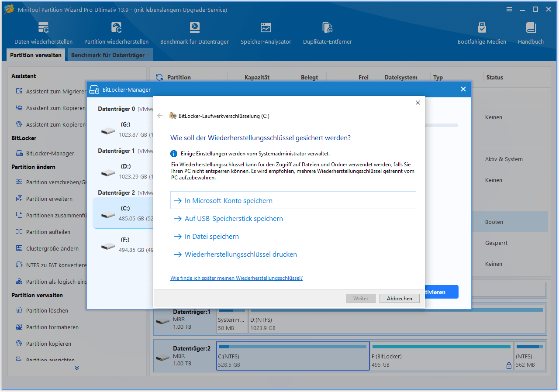Launch Benchmark für Datenträger tool

click(194, 33)
